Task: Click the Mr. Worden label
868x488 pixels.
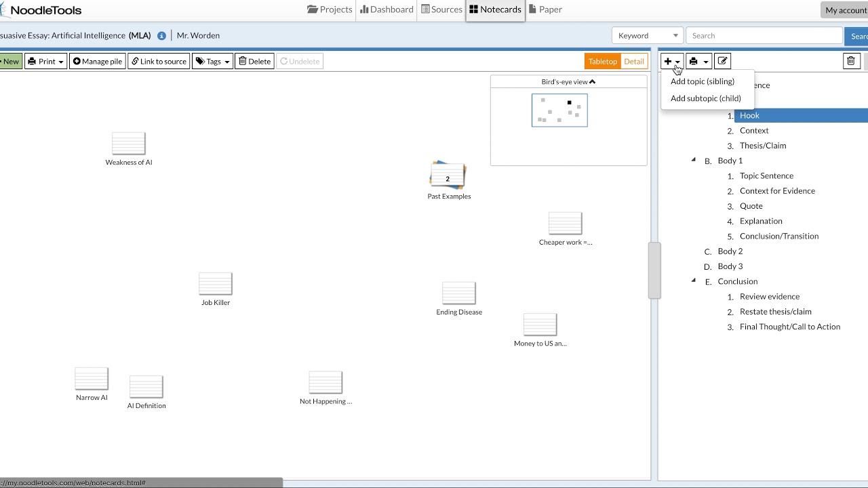Action: pos(198,36)
